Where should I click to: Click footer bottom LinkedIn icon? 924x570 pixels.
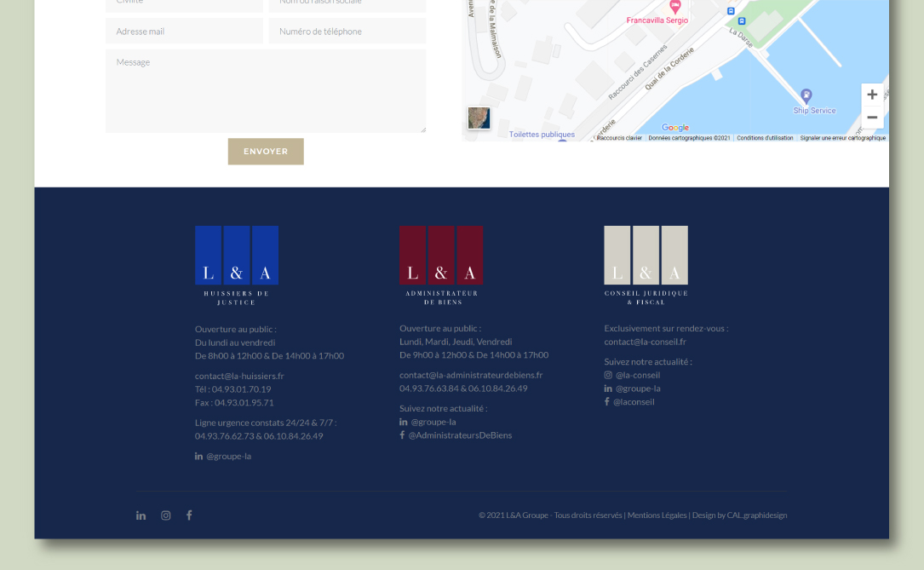pos(141,515)
